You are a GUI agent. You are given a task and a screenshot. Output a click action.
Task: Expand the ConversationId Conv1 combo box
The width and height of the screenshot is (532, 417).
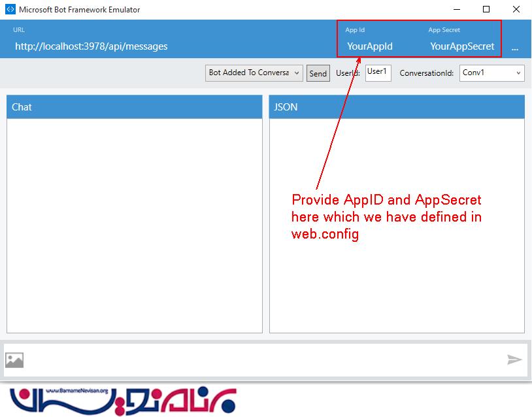pos(491,73)
